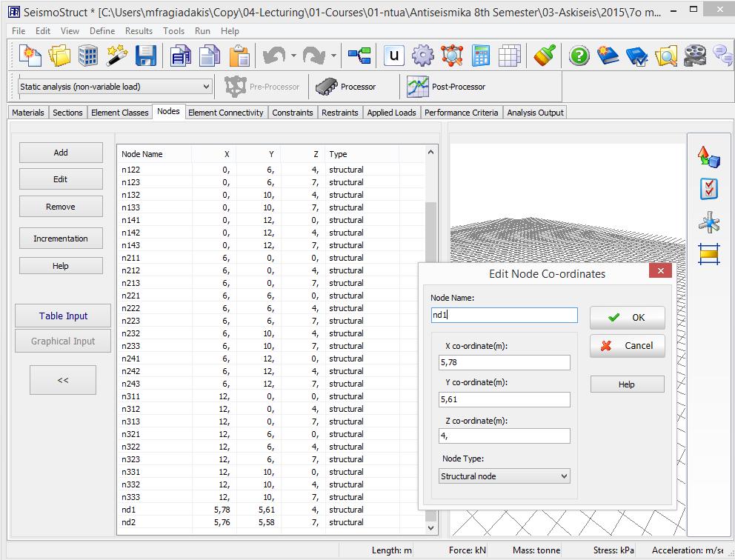Open the analysis type dropdown 'Static analysis'

click(x=114, y=87)
